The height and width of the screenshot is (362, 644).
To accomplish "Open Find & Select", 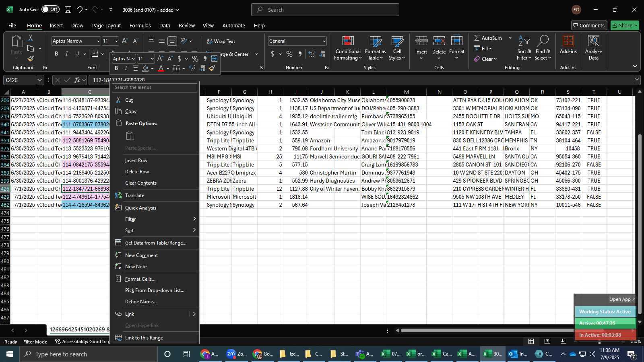I will [x=543, y=48].
